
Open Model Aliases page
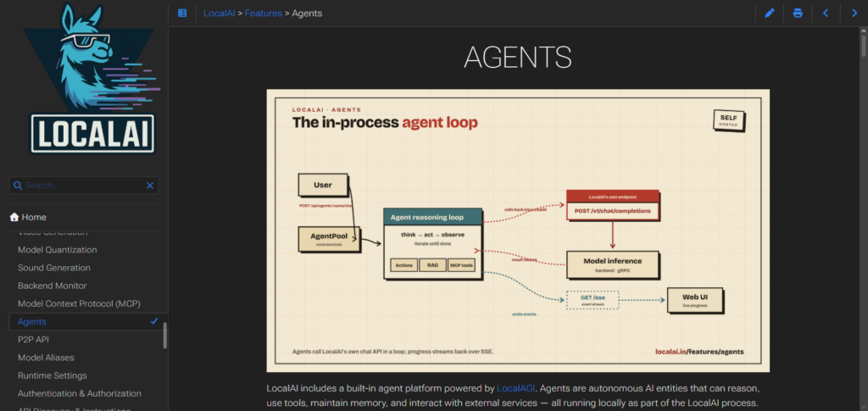point(46,358)
